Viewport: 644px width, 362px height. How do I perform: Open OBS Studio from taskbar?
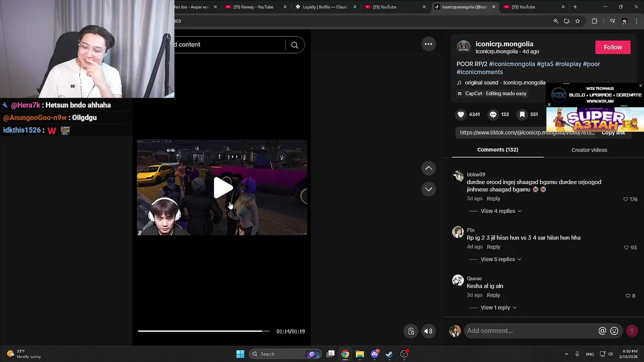pyautogui.click(x=404, y=354)
